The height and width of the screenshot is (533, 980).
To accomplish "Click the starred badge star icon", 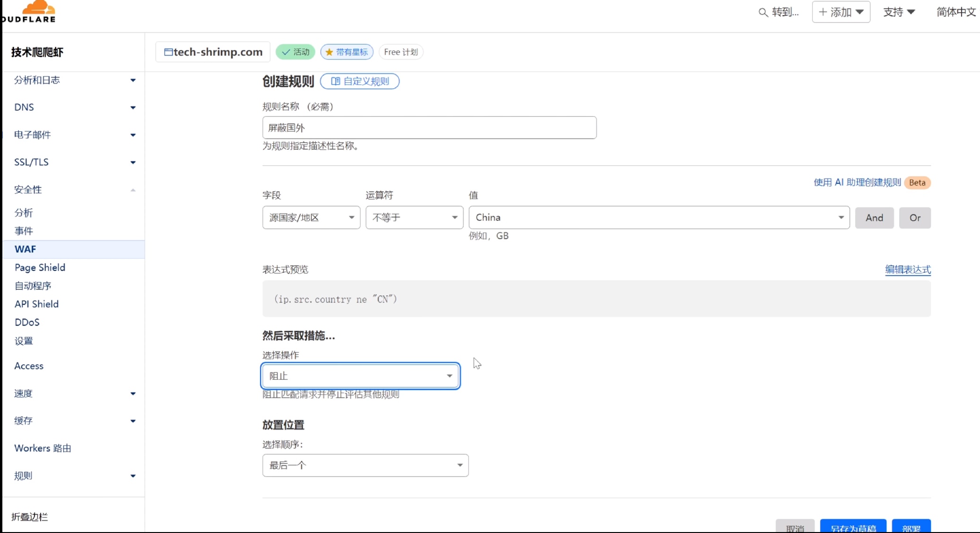I will point(330,52).
